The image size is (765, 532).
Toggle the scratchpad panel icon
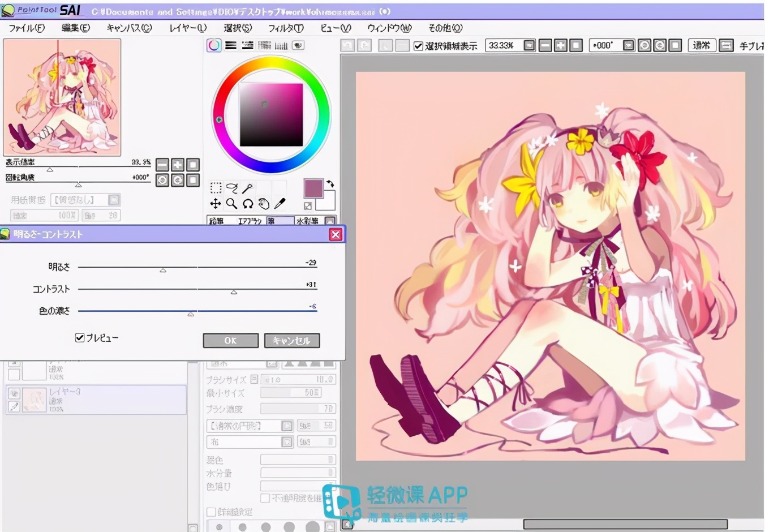[x=298, y=46]
